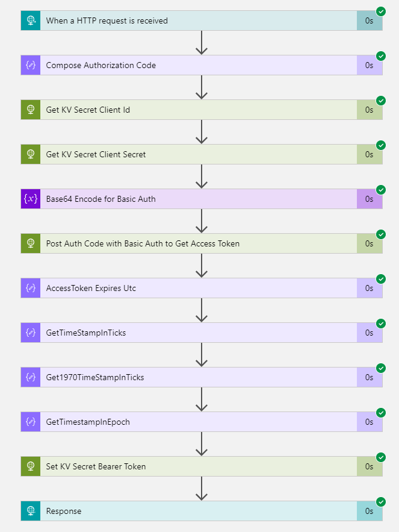The width and height of the screenshot is (399, 532).
Task: Click the green success checkmark on Response
Action: pos(381,502)
